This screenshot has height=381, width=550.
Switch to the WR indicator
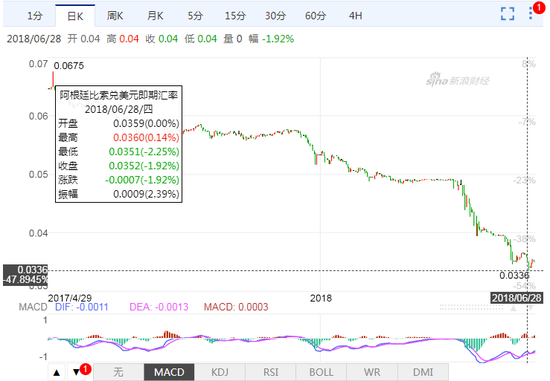coord(372,372)
